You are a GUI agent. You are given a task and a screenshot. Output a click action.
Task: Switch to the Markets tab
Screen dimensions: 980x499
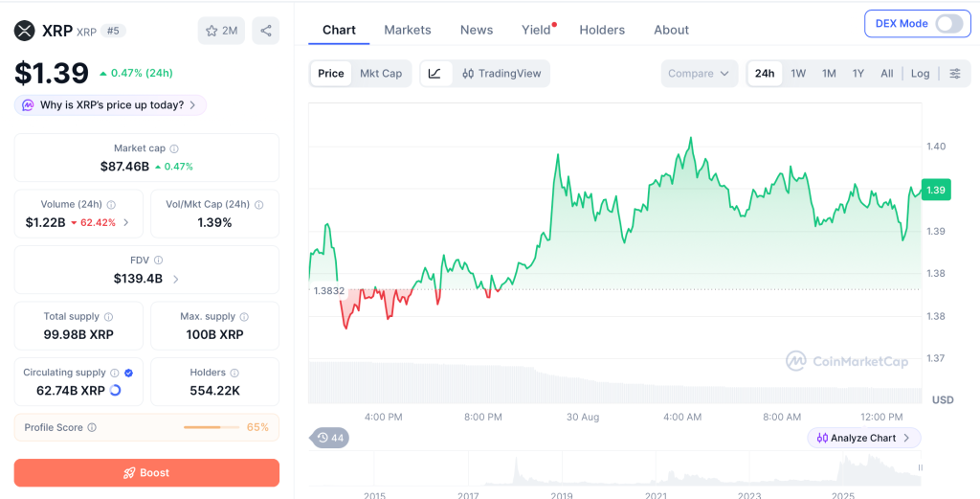pos(408,30)
